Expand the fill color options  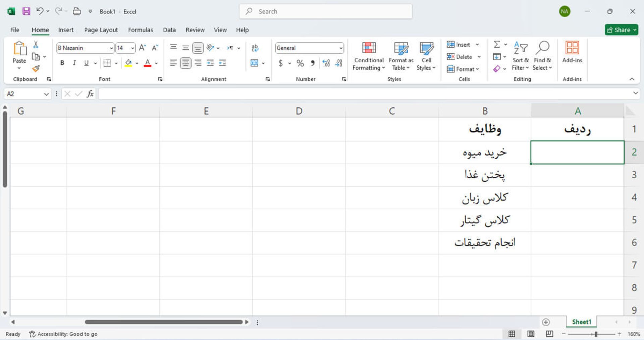(x=136, y=63)
